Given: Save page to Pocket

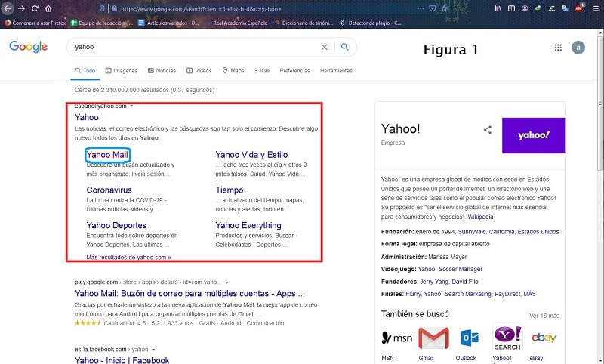Looking at the screenshot, I should click(x=432, y=8).
